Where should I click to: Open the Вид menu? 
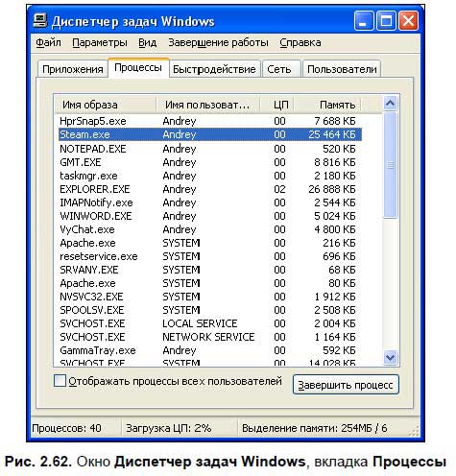[147, 42]
